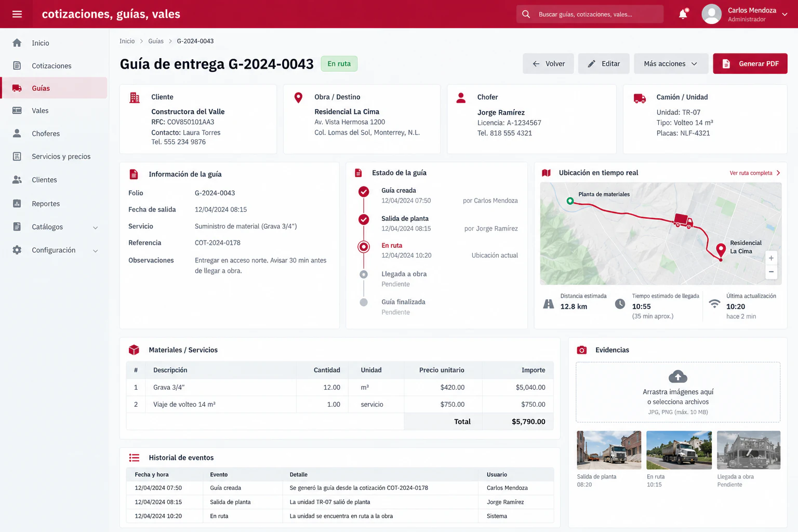Open the Ver ruta completa link
This screenshot has width=798, height=532.
(x=755, y=173)
